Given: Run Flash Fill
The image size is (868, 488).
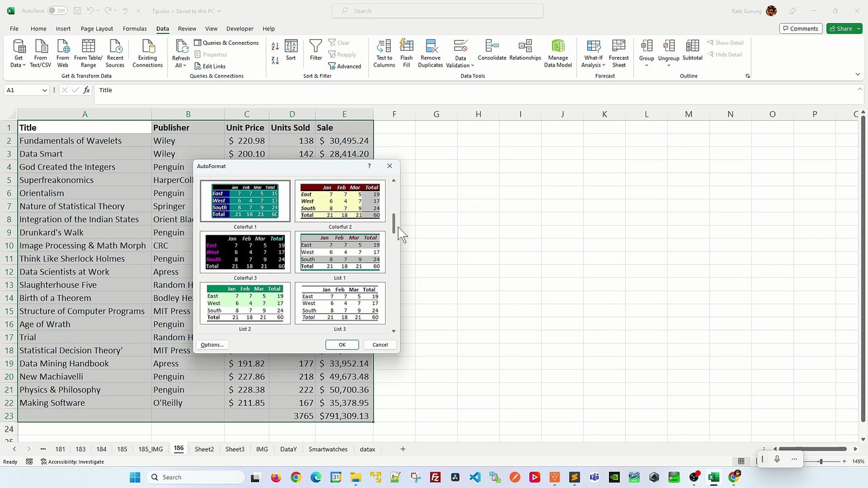Looking at the screenshot, I should tap(406, 54).
